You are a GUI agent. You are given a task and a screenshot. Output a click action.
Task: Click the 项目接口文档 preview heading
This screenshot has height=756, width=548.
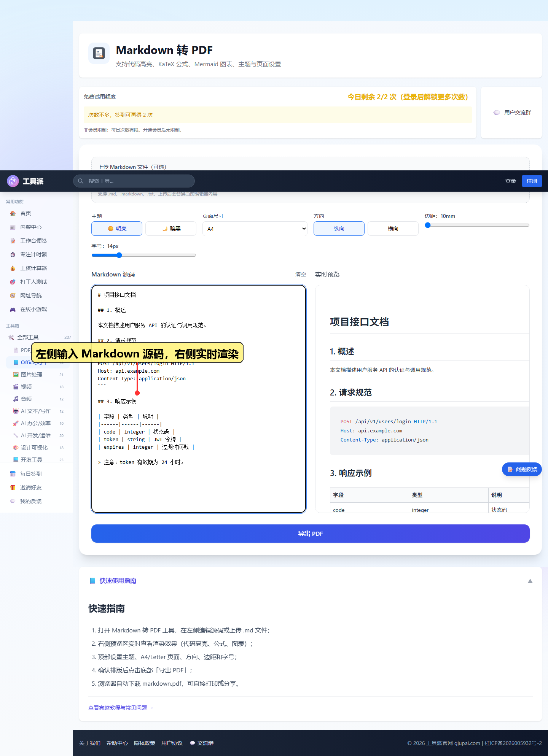click(359, 322)
